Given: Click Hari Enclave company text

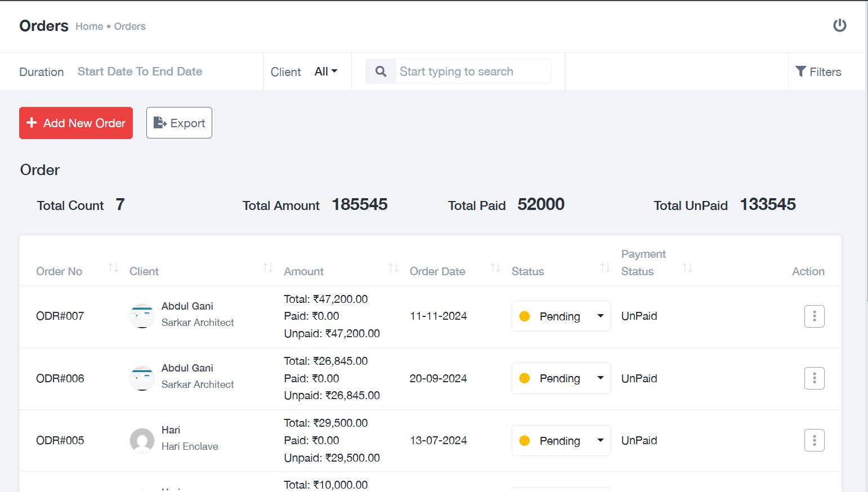Looking at the screenshot, I should (190, 446).
